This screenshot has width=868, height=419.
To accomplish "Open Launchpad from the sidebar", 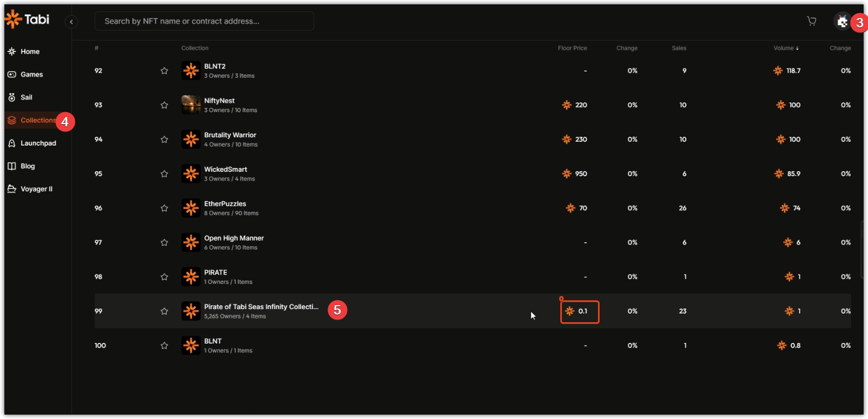I will [x=38, y=143].
